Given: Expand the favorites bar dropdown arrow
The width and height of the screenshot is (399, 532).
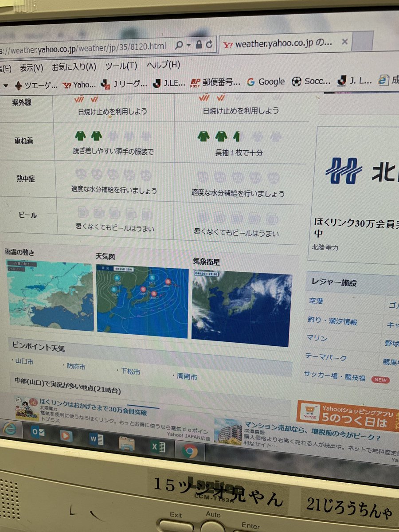Looking at the screenshot, I should [x=5, y=86].
